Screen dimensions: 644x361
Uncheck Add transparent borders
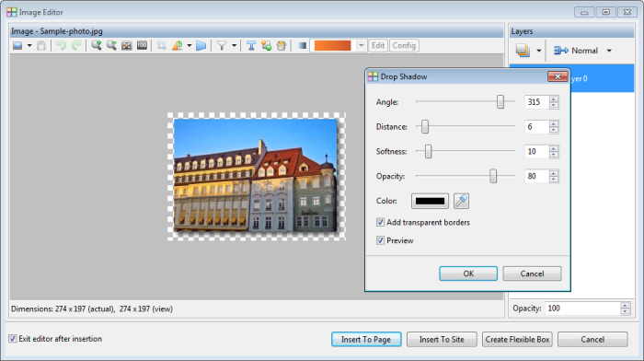click(x=380, y=223)
